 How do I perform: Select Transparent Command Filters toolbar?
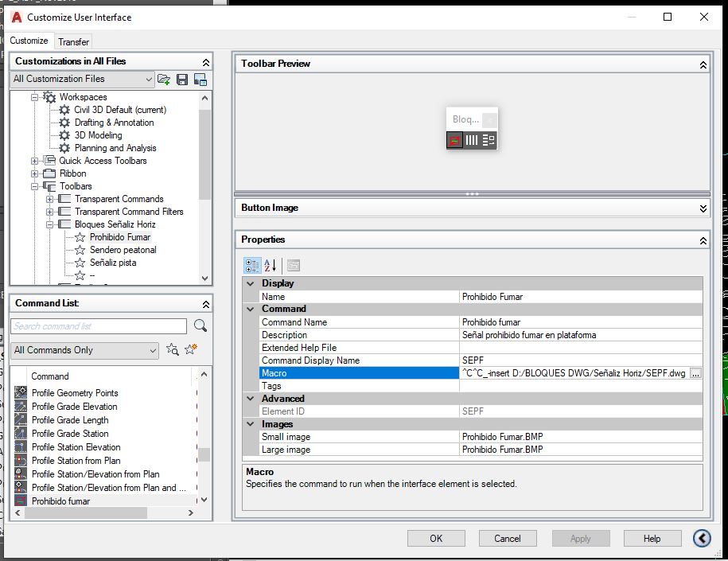coord(129,212)
